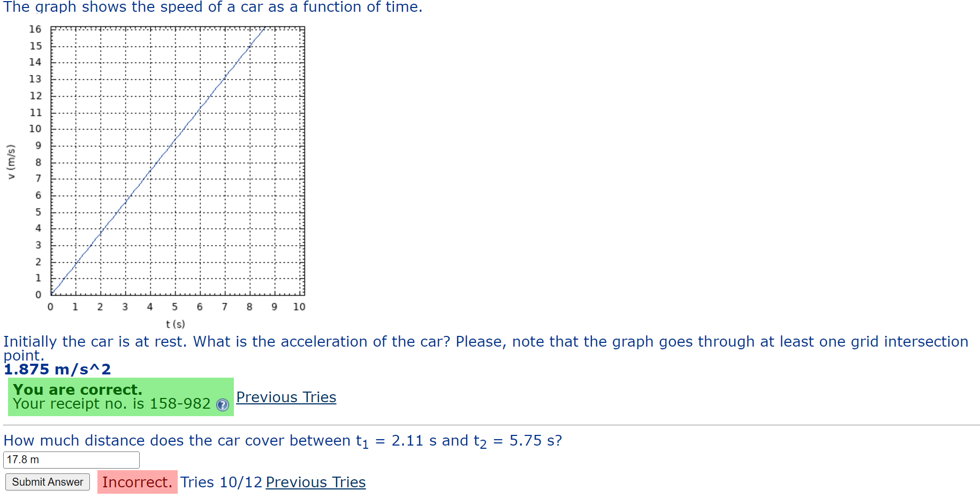Click the "16" tick label on the y-axis
This screenshot has width=980, height=498.
click(35, 29)
